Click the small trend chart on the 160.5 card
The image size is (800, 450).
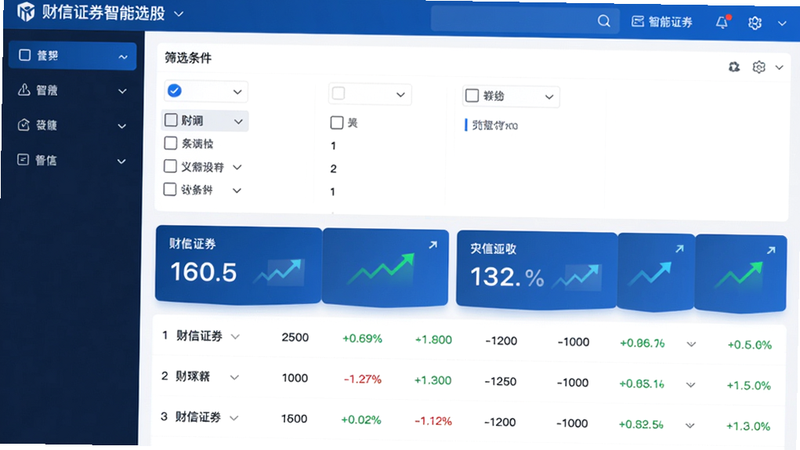(279, 272)
